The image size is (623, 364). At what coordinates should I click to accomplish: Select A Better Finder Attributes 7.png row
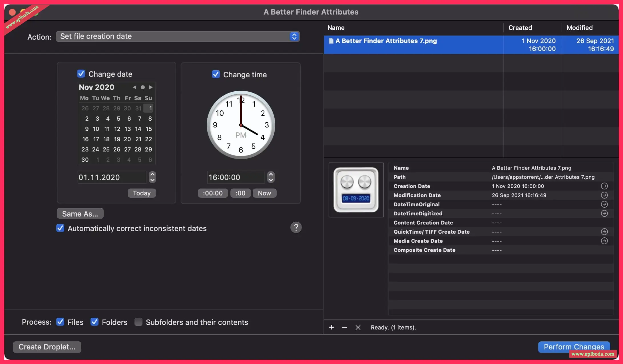(471, 45)
